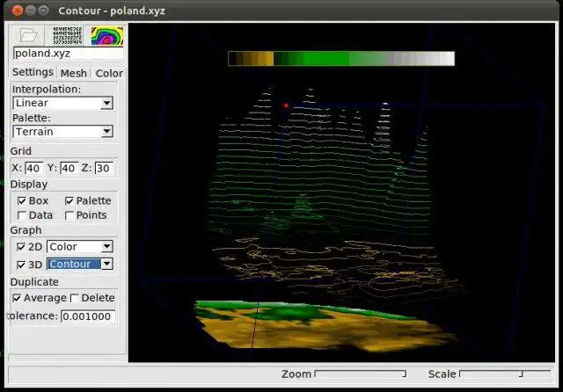The image size is (563, 392).
Task: Click the Scale slider
Action: tap(505, 374)
